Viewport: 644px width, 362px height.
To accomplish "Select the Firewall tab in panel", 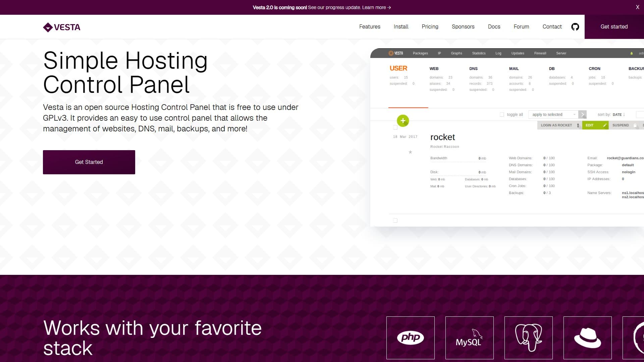I will tap(540, 53).
